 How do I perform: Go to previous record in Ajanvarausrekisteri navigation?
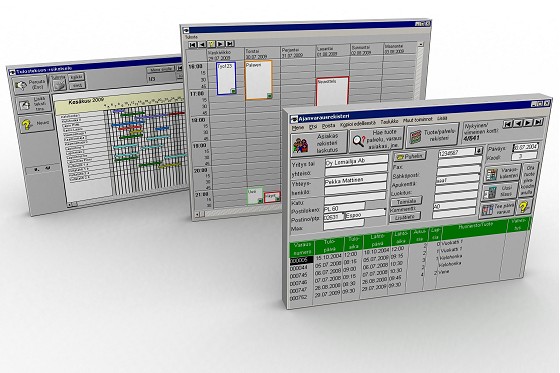pos(518,123)
